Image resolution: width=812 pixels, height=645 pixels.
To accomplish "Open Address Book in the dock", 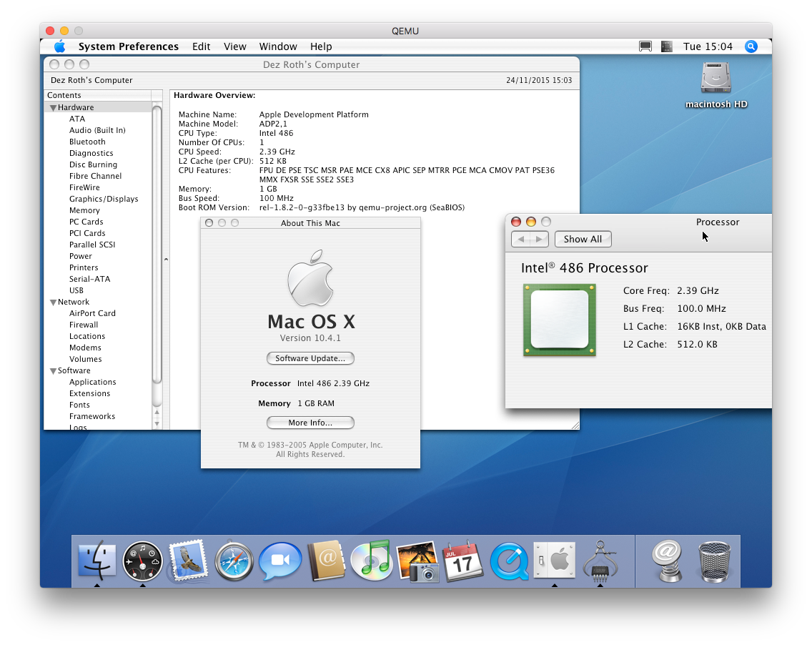I will 326,560.
